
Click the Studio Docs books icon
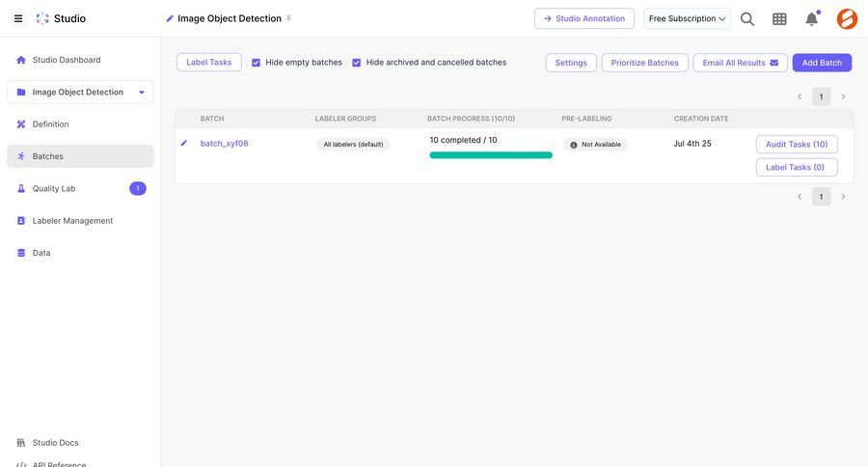tap(21, 443)
